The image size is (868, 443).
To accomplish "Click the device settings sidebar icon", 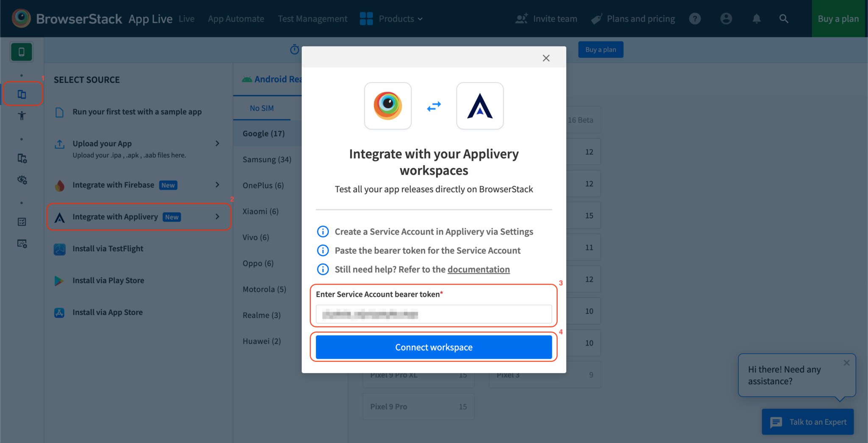I will [x=21, y=158].
